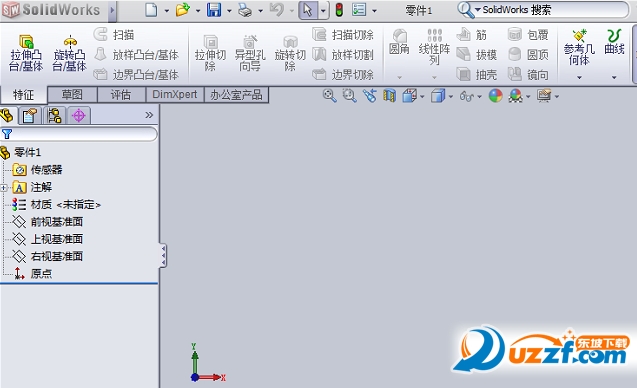This screenshot has width=637, height=388.
Task: Toggle the Hide/Show Items glasses icon
Action: [467, 96]
